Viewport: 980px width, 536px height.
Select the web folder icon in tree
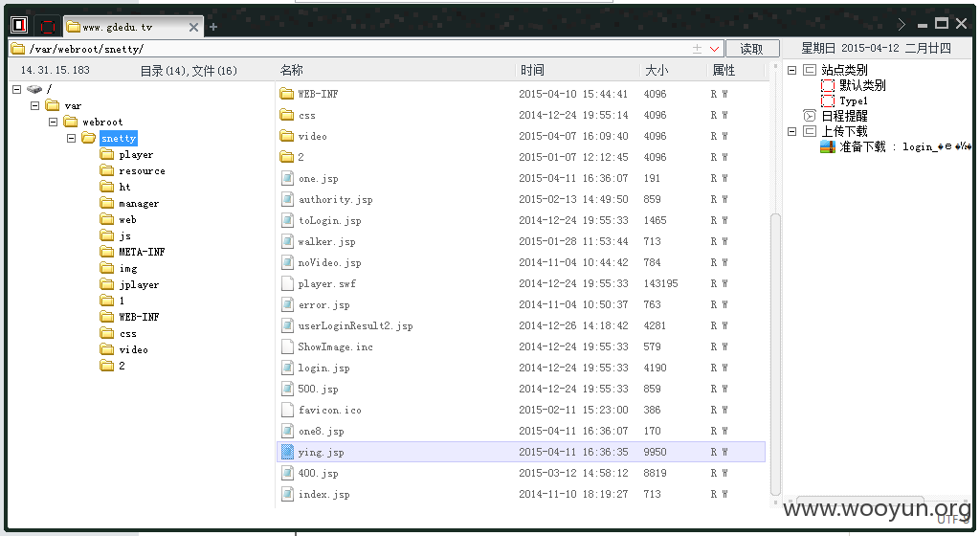[x=107, y=218]
